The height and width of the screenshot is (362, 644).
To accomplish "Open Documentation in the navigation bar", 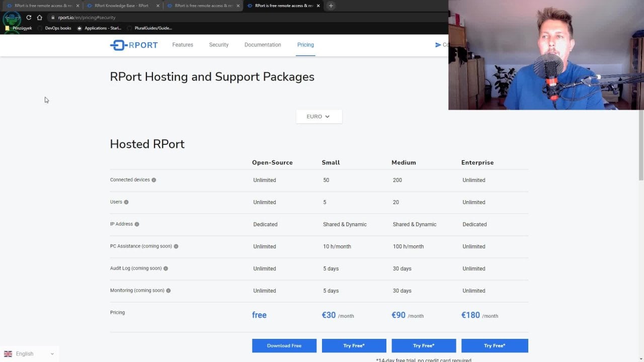I will point(263,45).
